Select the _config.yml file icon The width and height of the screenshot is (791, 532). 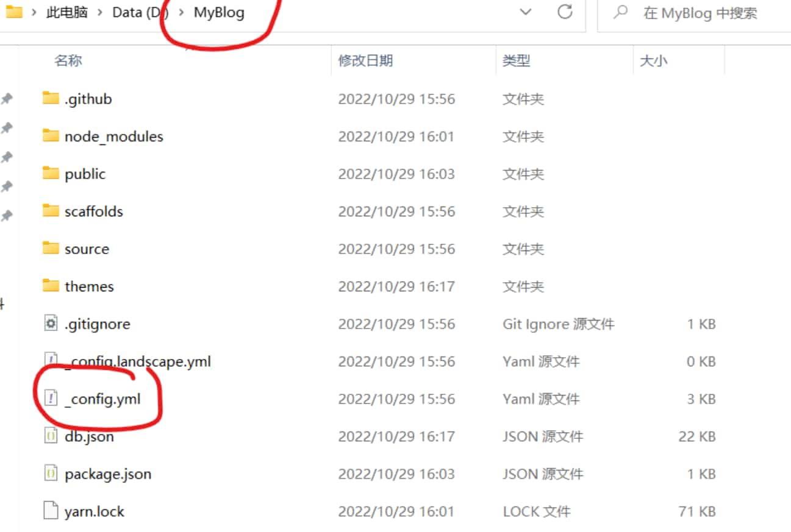tap(51, 399)
